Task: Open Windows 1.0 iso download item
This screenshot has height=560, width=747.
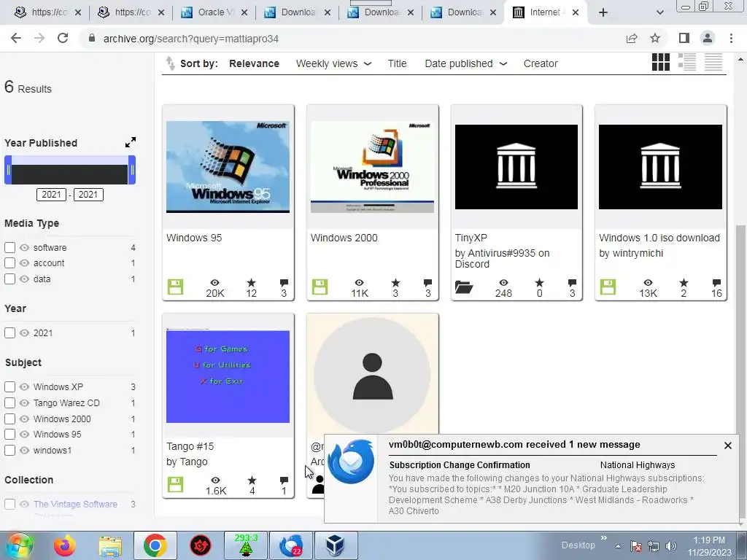Action: [x=659, y=238]
